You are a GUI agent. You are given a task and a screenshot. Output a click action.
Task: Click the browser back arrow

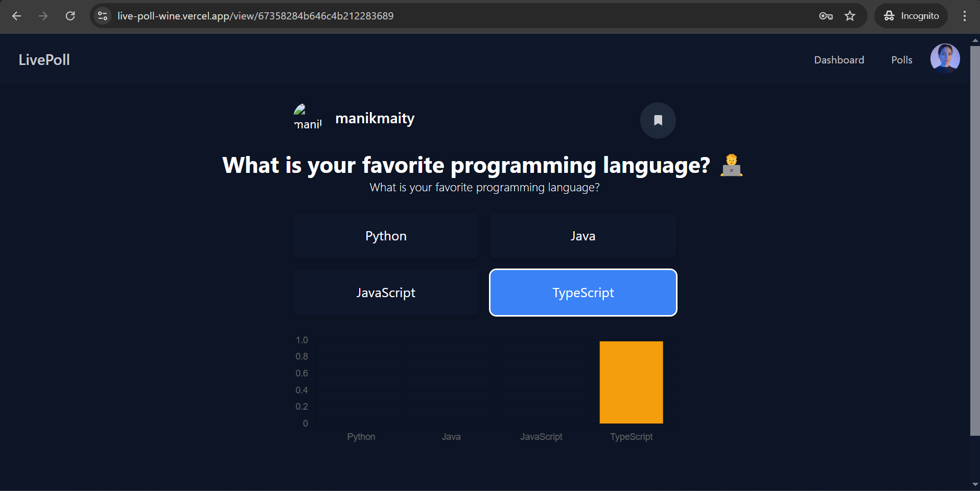16,16
